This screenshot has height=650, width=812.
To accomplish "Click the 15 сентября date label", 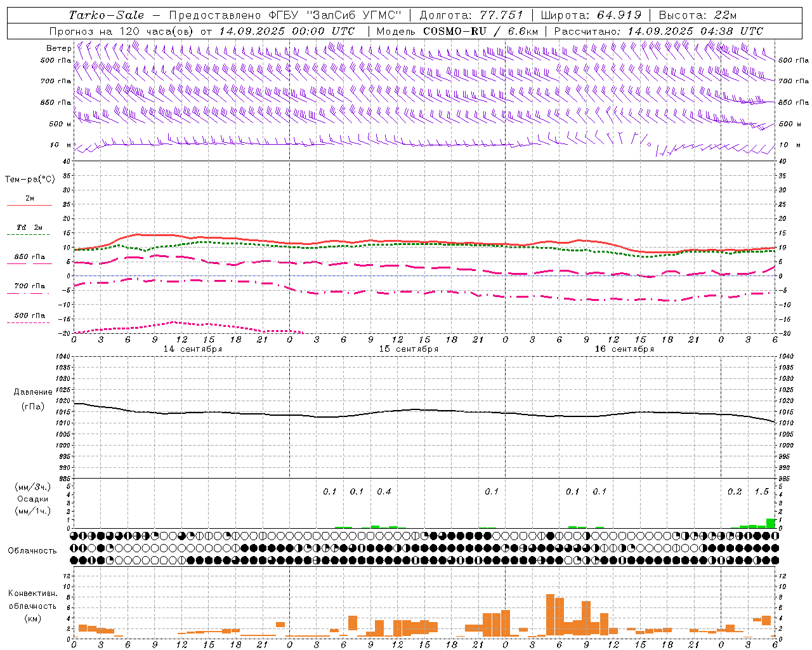I will click(409, 349).
